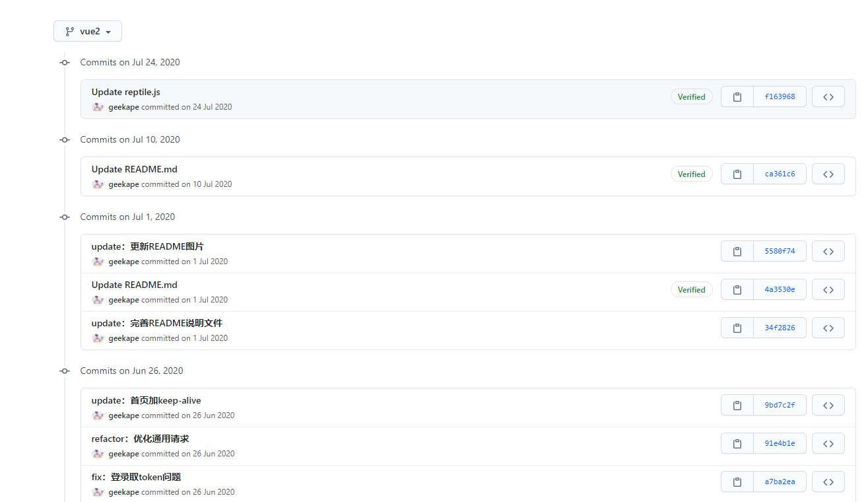Open commit hash a7ba2ea

point(780,482)
